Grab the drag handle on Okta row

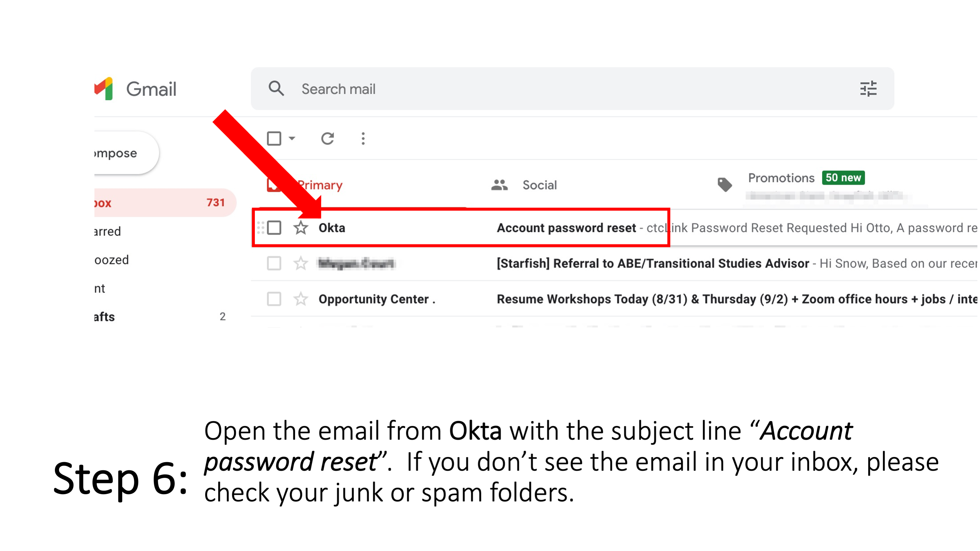click(260, 228)
